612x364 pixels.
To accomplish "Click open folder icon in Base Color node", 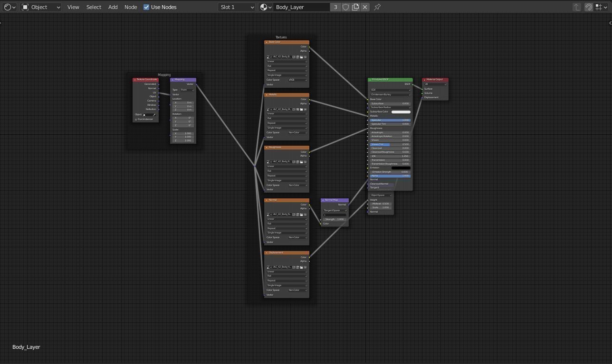I will (301, 57).
